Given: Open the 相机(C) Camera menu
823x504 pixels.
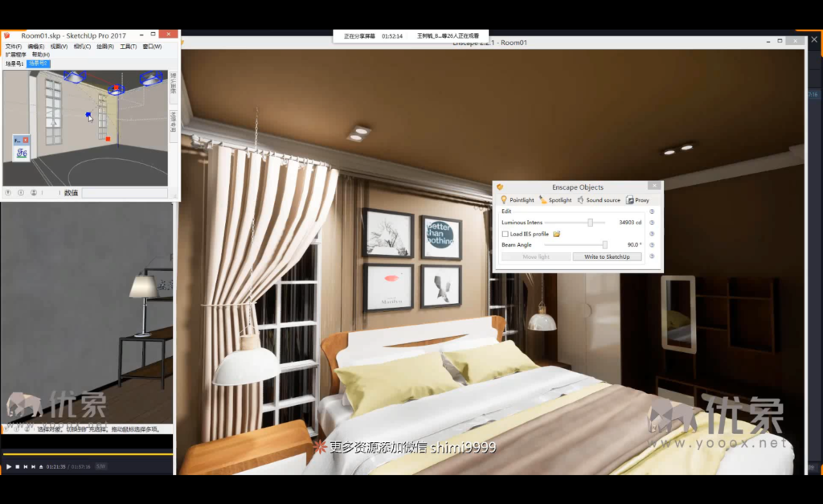Looking at the screenshot, I should pyautogui.click(x=82, y=47).
